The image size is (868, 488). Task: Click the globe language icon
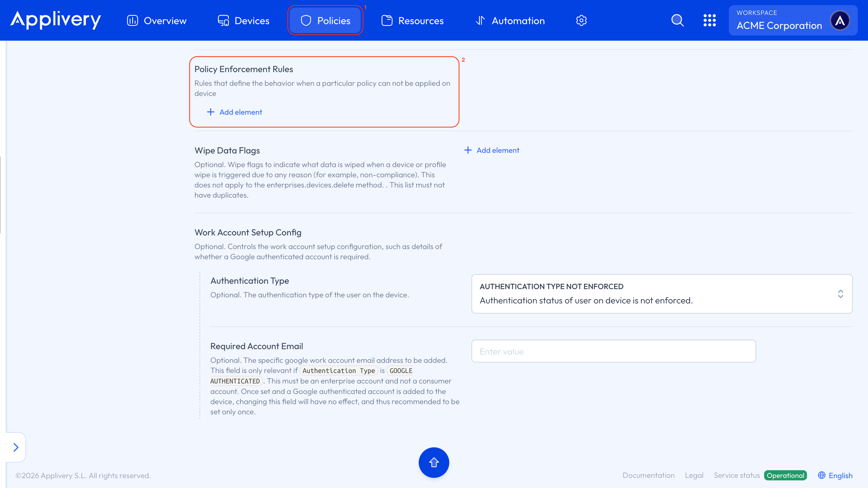[x=822, y=475]
